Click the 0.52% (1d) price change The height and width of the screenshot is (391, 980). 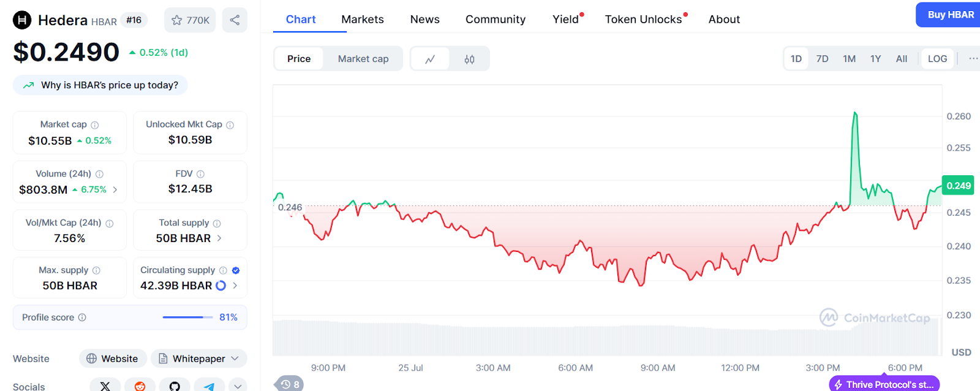tap(159, 53)
